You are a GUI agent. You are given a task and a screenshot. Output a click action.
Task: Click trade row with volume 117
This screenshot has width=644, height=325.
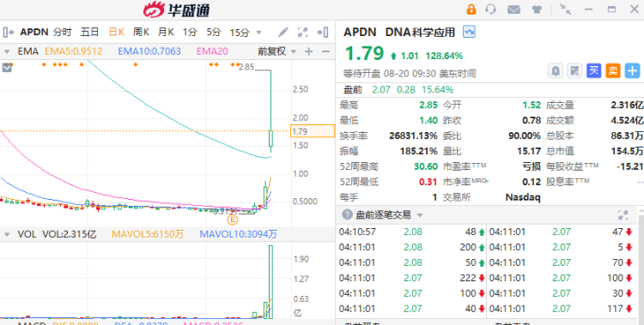pyautogui.click(x=562, y=309)
